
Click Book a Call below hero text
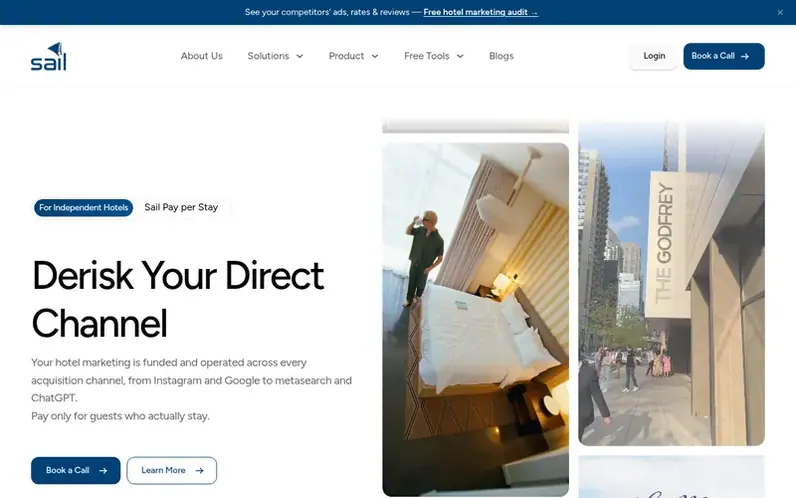[76, 471]
